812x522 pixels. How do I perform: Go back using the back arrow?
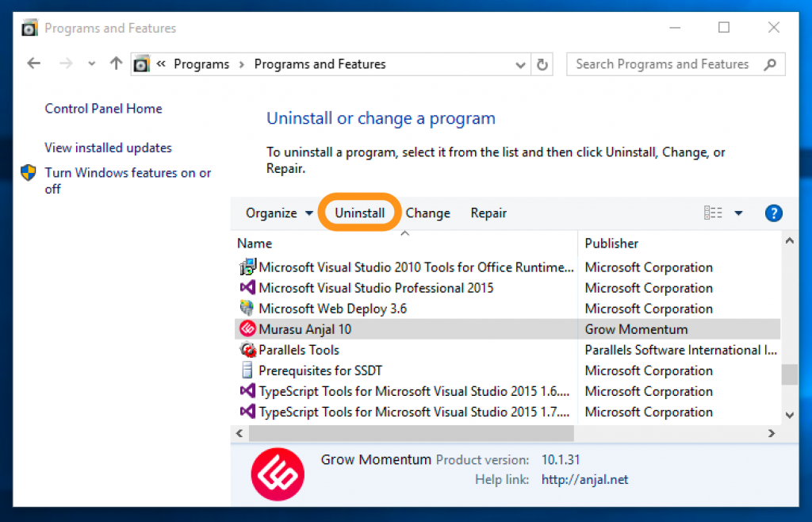click(x=33, y=63)
